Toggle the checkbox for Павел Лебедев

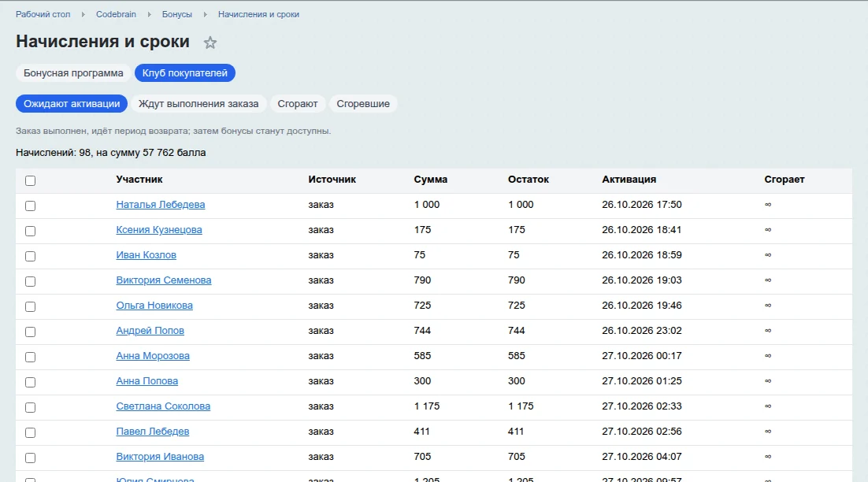pos(31,432)
